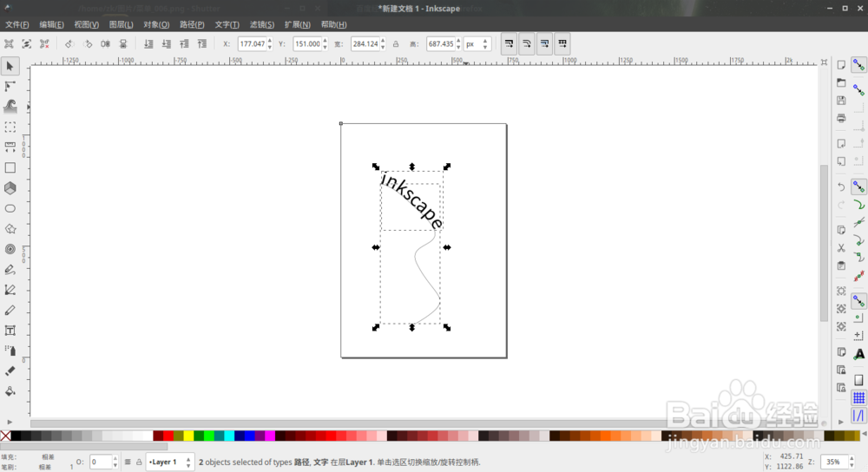Open the Layer 1 selector dropdown
The height and width of the screenshot is (472, 868).
[169, 462]
